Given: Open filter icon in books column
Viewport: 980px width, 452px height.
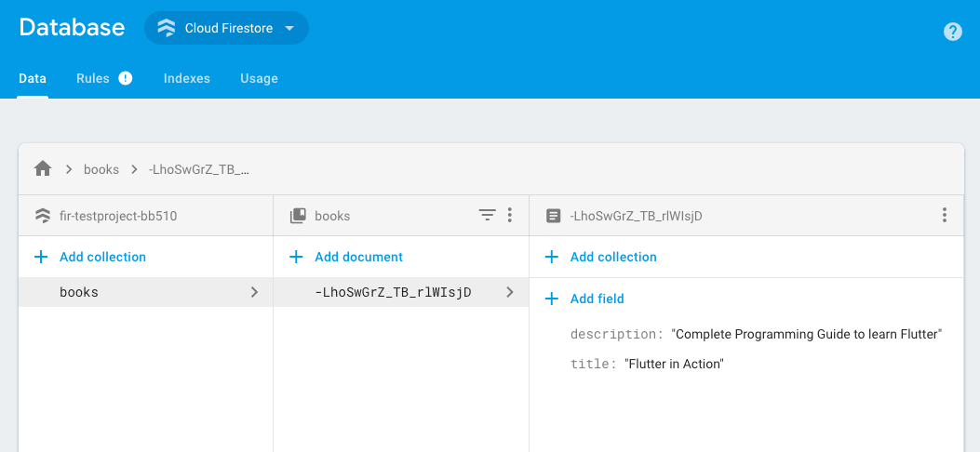Looking at the screenshot, I should pos(487,216).
